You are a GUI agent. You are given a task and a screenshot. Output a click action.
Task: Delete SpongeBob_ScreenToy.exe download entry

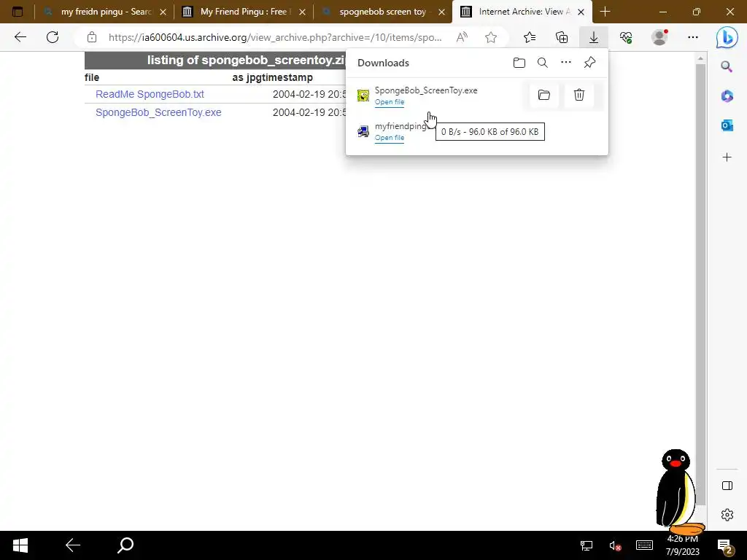click(578, 95)
